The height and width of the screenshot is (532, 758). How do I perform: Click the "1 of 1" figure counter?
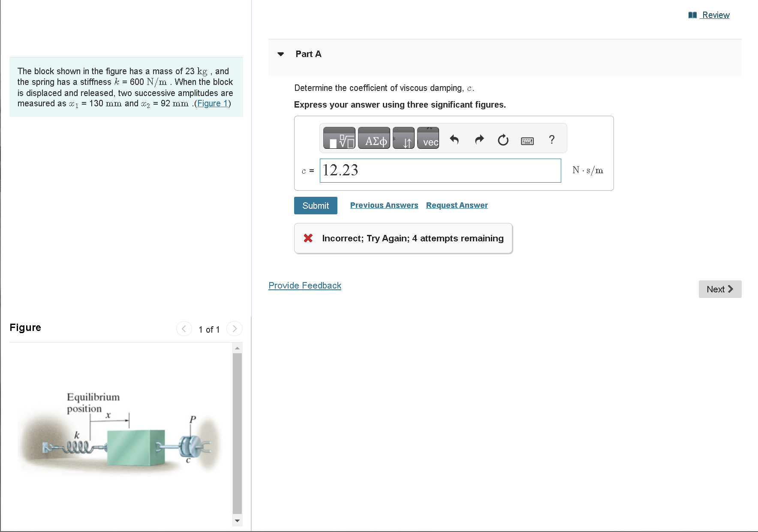pyautogui.click(x=209, y=329)
